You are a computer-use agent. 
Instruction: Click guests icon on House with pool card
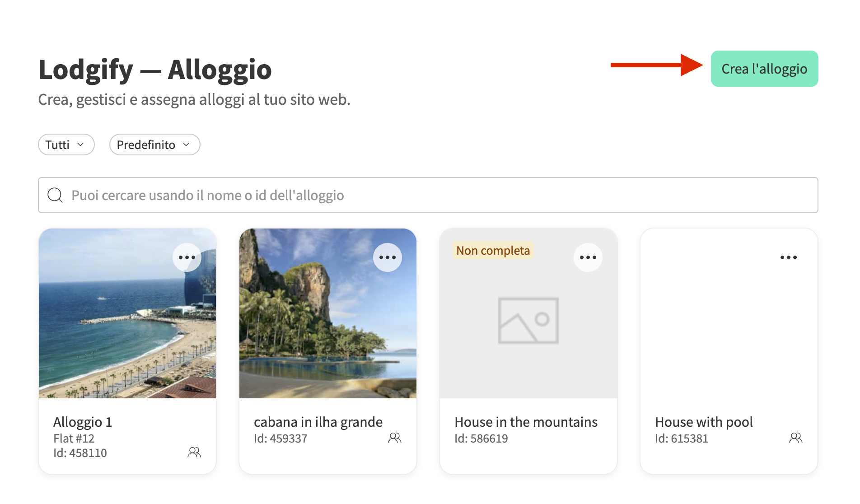(796, 438)
